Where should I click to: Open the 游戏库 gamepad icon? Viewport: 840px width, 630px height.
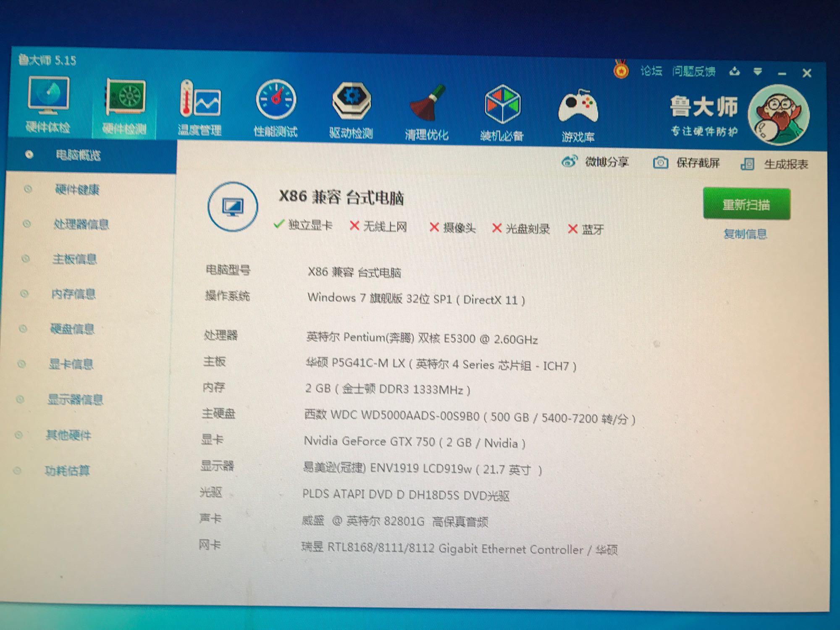point(578,107)
